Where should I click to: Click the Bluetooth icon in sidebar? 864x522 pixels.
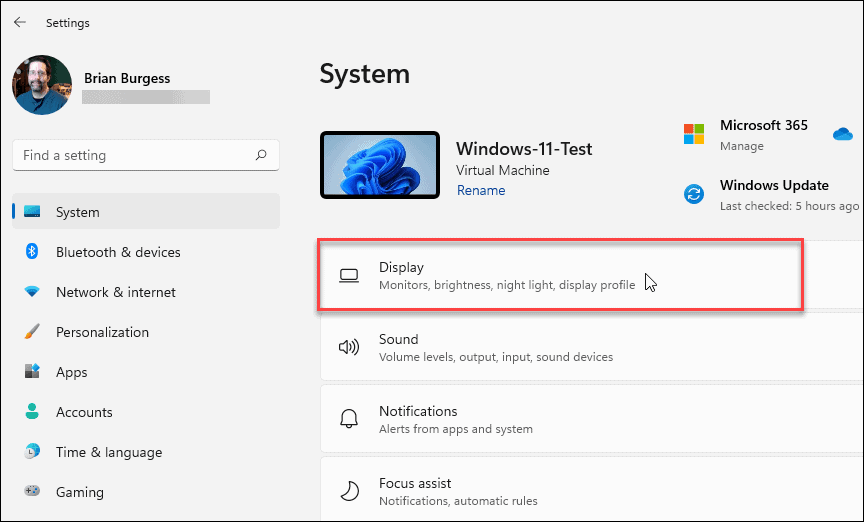(x=32, y=251)
